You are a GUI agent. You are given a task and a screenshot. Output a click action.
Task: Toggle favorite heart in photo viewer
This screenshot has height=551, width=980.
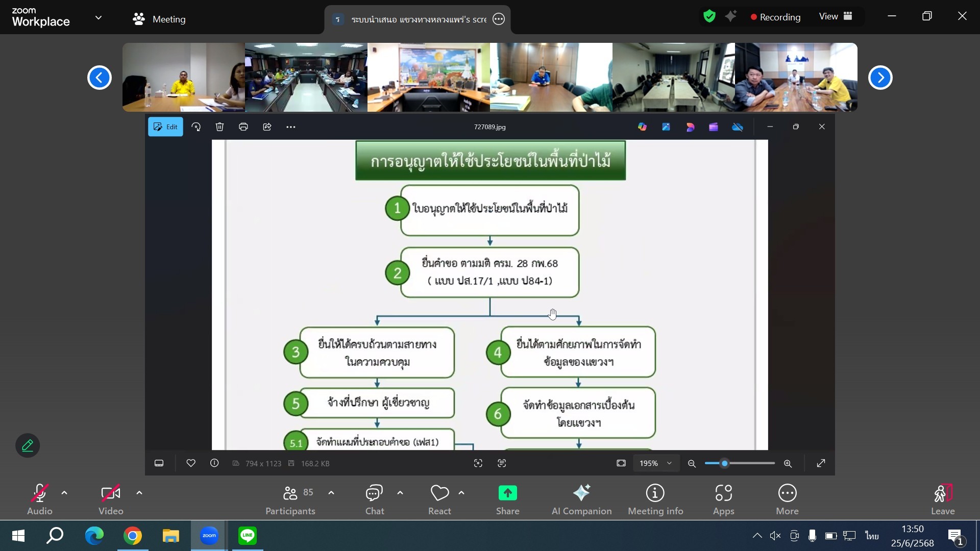tap(191, 463)
